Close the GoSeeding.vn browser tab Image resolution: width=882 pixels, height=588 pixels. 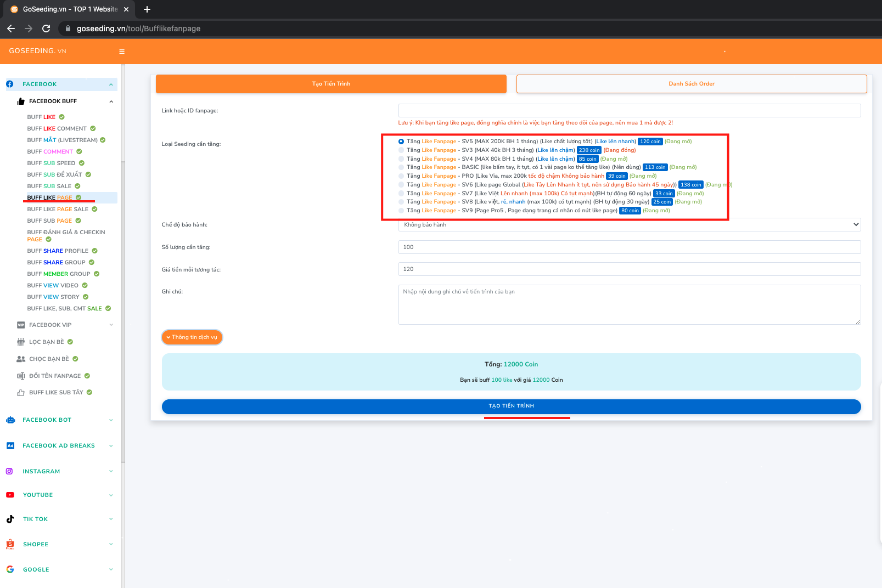[126, 9]
